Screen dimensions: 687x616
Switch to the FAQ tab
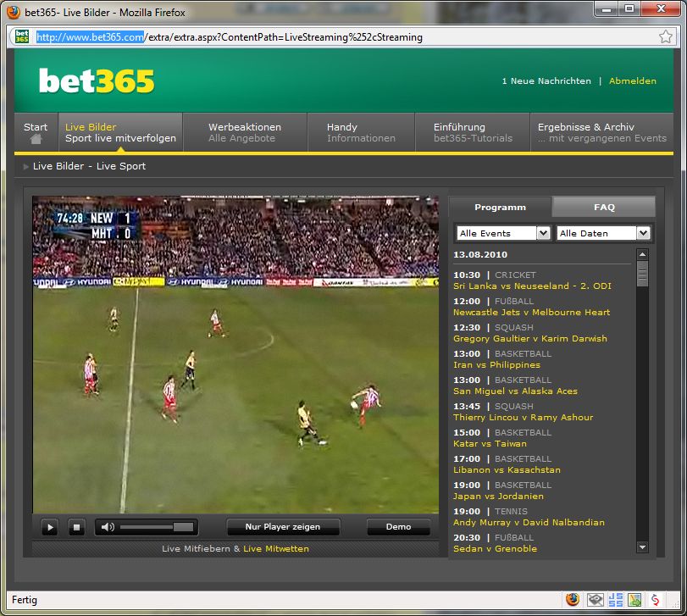point(604,207)
